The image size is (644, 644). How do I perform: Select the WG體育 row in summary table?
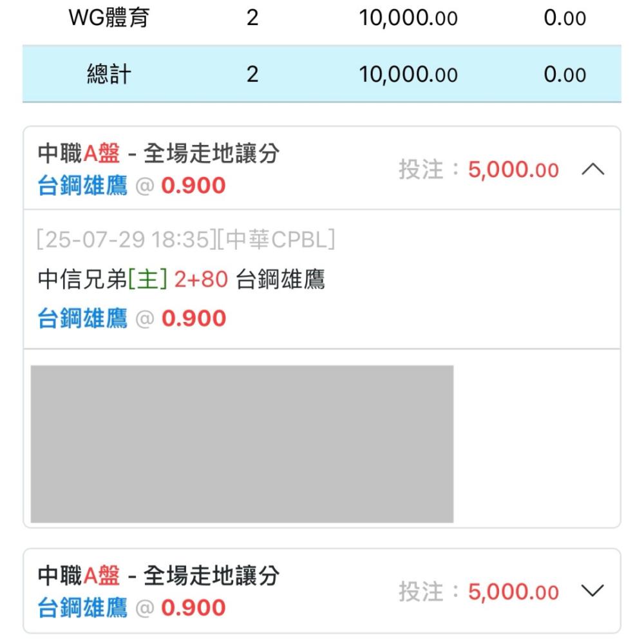click(x=321, y=19)
